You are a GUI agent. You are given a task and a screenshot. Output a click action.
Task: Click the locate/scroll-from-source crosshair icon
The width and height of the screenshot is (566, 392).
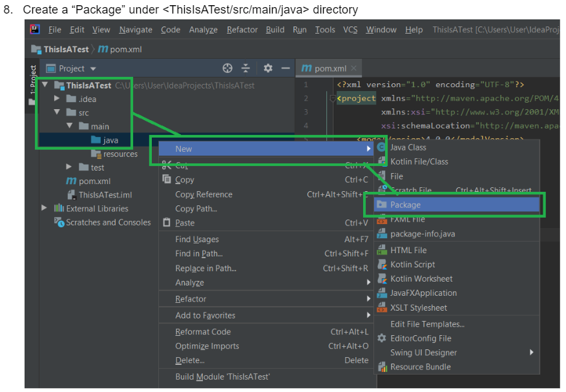point(227,68)
